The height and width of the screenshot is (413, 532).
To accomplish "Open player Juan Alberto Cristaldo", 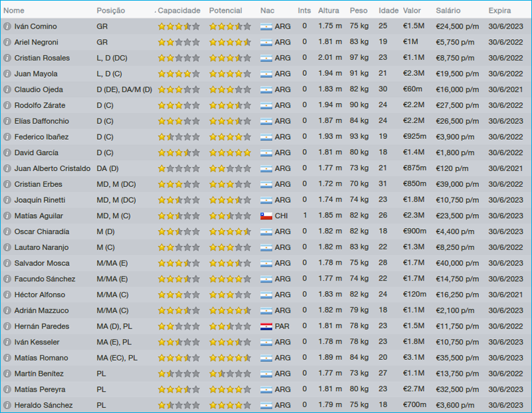I will tap(52, 169).
